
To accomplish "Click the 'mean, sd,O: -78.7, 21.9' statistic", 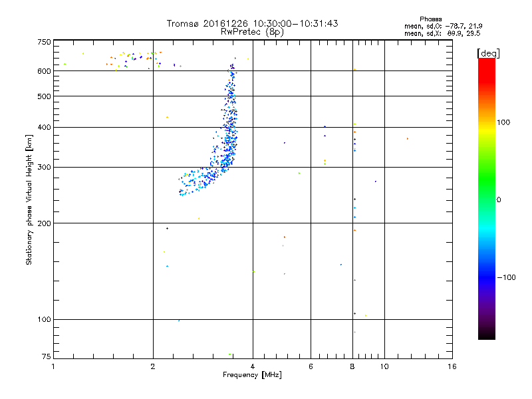I will click(443, 26).
